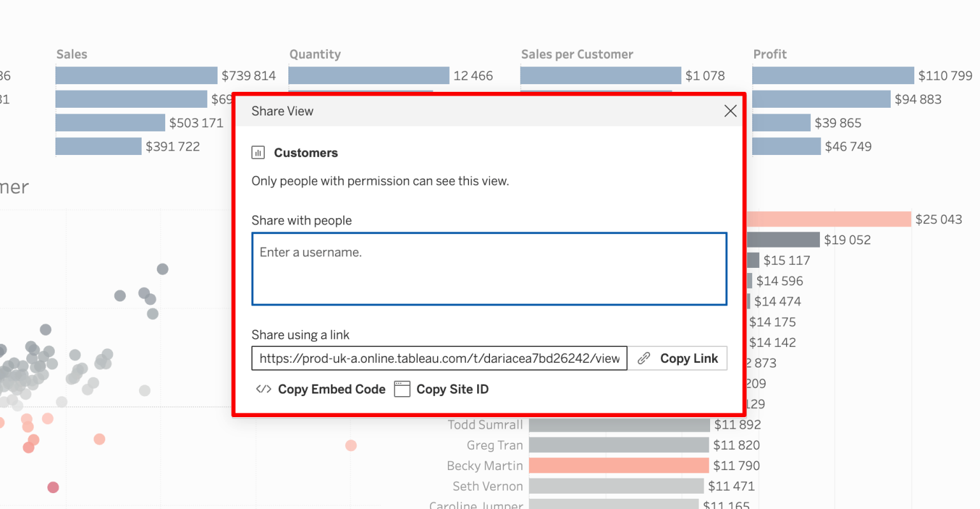Click Becky Martin's salmon bar
980x509 pixels.
pos(619,466)
